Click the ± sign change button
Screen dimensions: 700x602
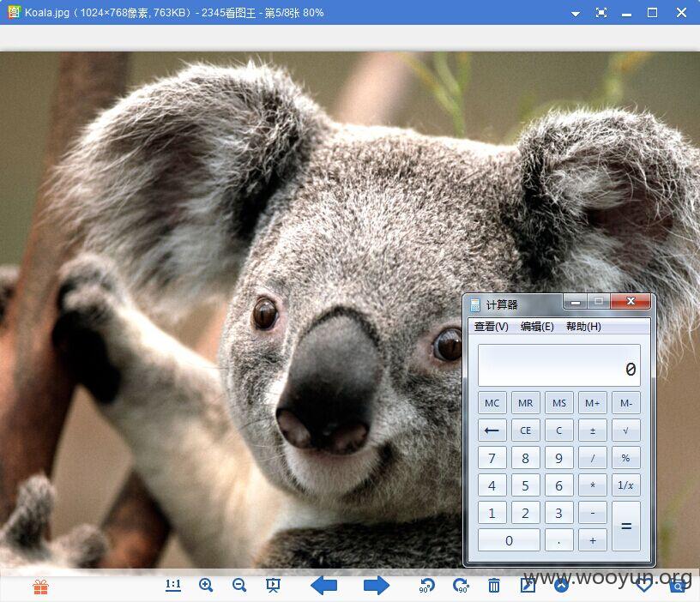click(593, 430)
